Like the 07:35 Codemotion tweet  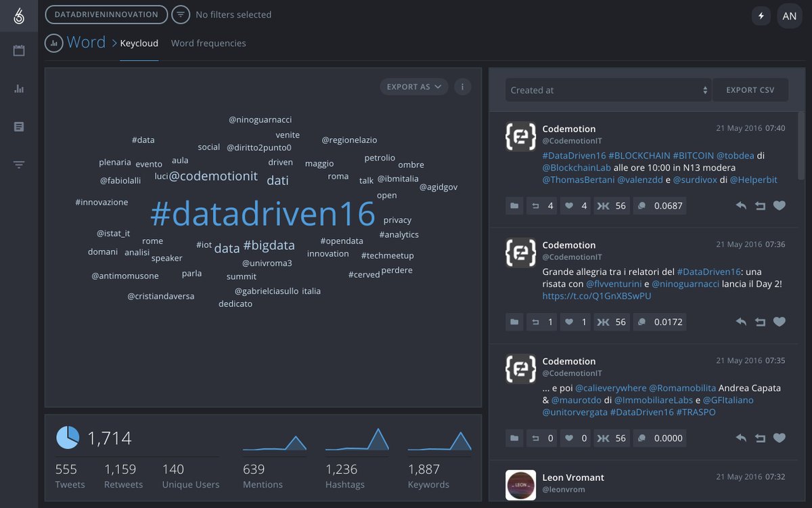click(780, 438)
